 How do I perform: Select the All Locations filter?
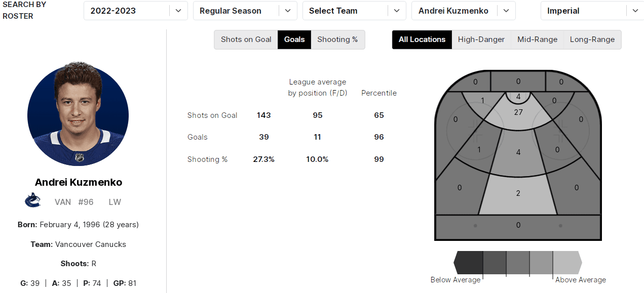click(422, 39)
